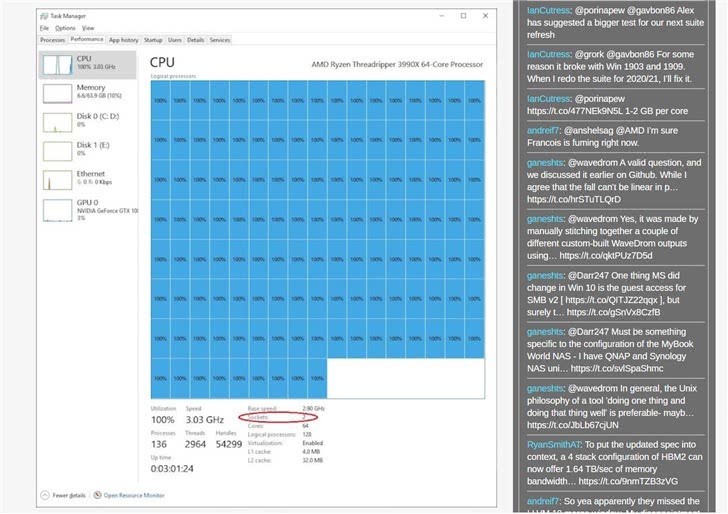Click the Up time value '0:03:01:24'
The height and width of the screenshot is (514, 728).
tap(172, 469)
